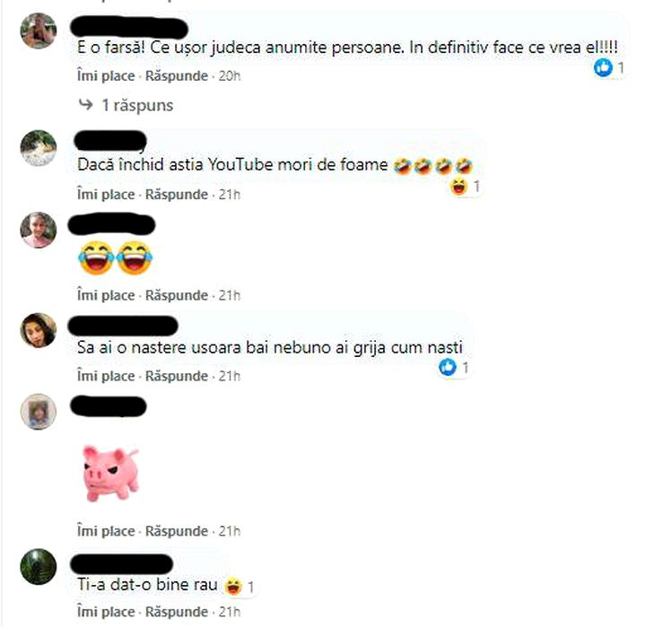Click 'Îmi place' under the two laughing emojis
Image resolution: width=672 pixels, height=628 pixels.
pos(106,295)
